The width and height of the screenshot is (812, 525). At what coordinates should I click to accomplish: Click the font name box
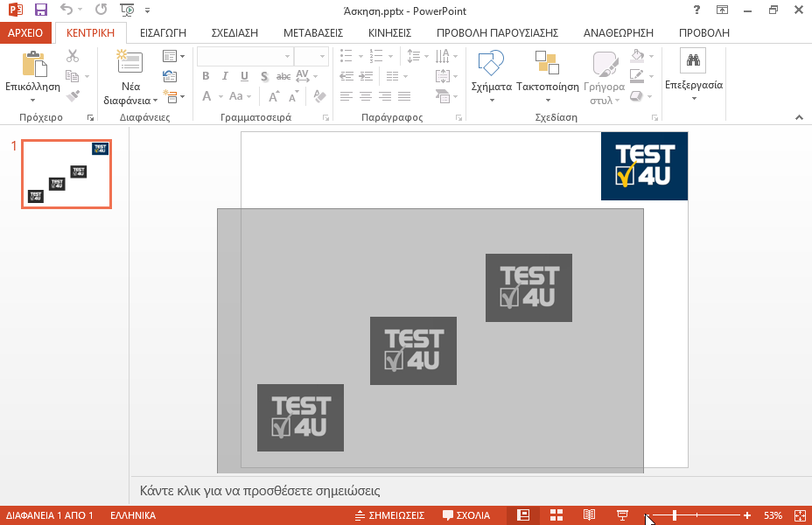tap(245, 56)
